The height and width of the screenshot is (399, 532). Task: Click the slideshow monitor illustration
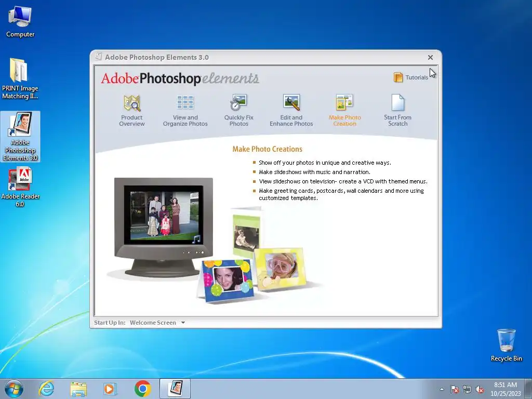pos(164,227)
